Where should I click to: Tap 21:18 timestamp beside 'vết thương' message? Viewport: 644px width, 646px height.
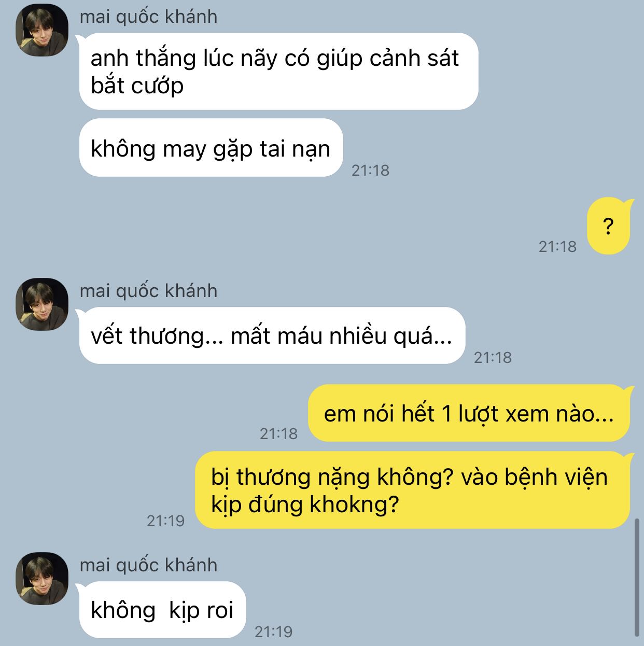493,357
